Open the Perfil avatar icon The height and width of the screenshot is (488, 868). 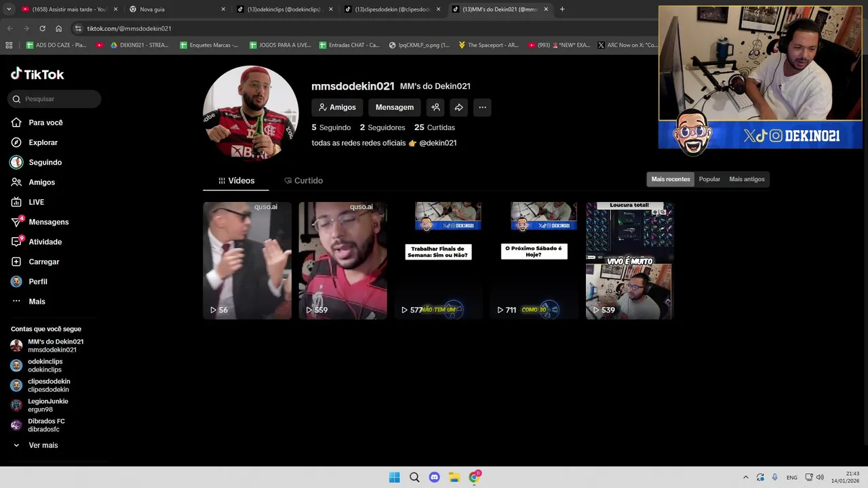click(16, 281)
